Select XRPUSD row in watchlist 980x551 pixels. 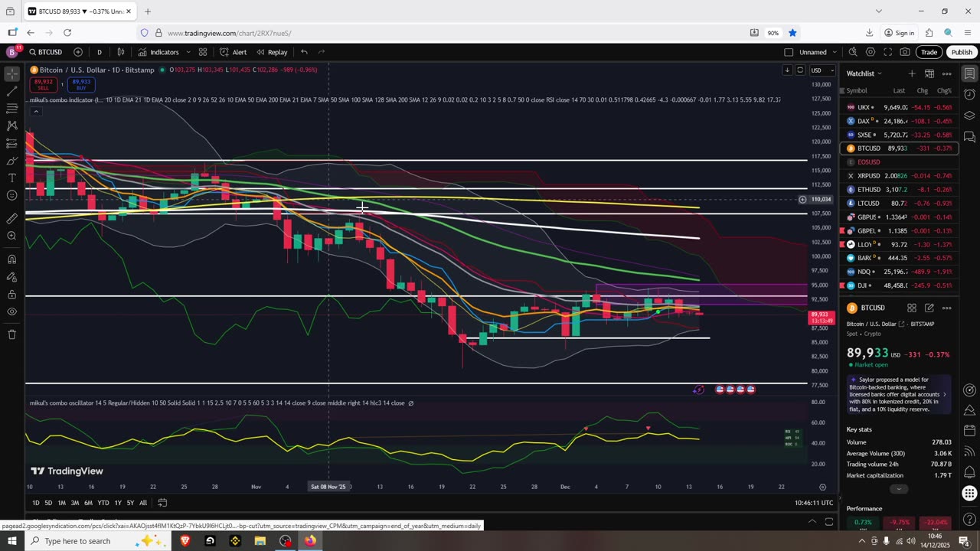(899, 176)
